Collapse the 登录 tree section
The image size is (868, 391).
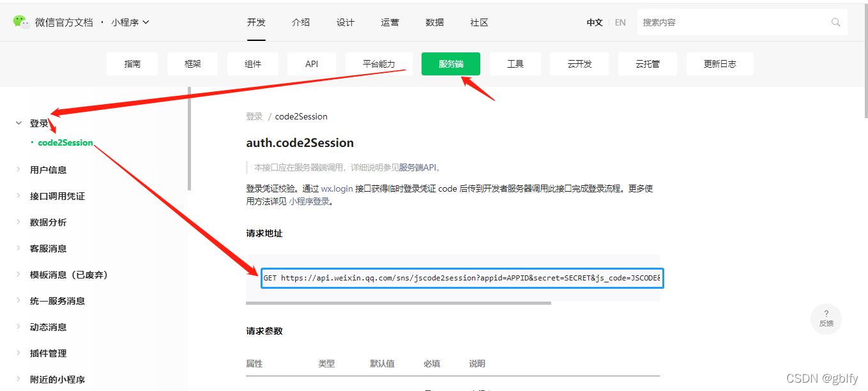click(19, 123)
